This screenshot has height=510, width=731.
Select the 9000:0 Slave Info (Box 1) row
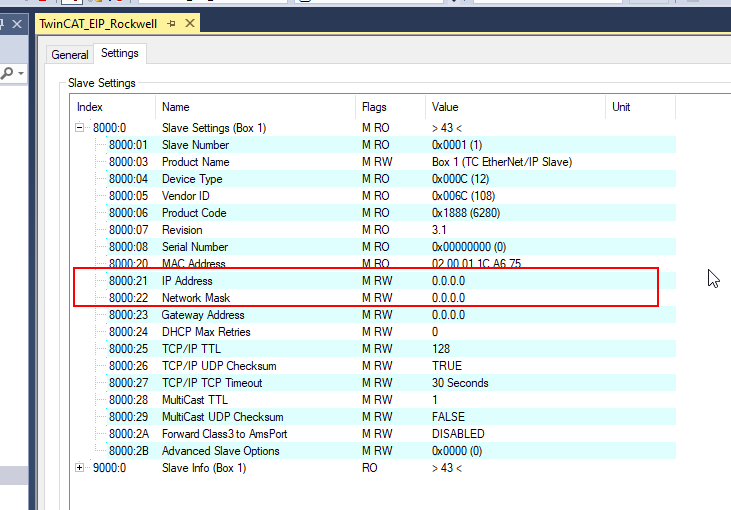[373, 468]
